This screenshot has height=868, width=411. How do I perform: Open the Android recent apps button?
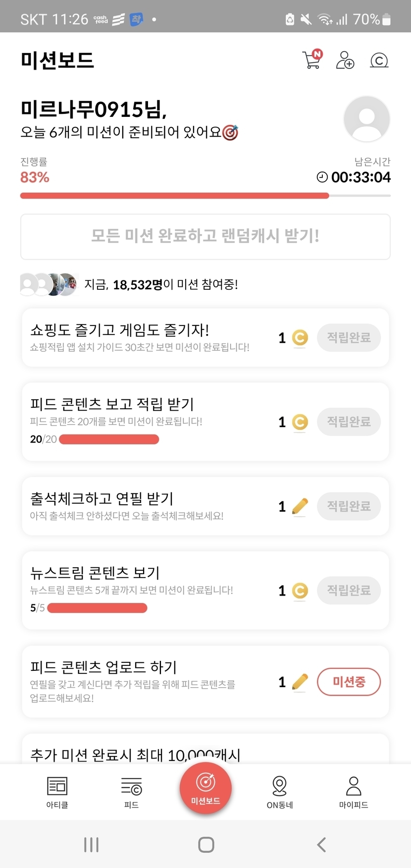[92, 845]
